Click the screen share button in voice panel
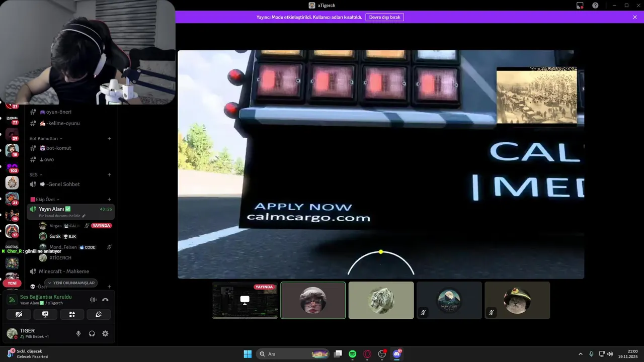Image resolution: width=644 pixels, height=362 pixels. point(45,314)
